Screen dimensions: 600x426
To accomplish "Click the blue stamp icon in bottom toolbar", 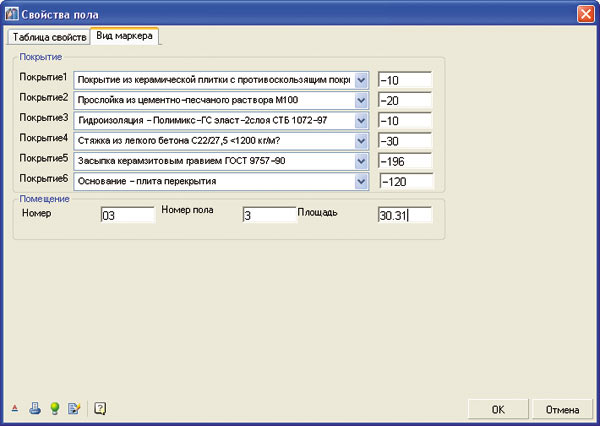I will pos(34,408).
